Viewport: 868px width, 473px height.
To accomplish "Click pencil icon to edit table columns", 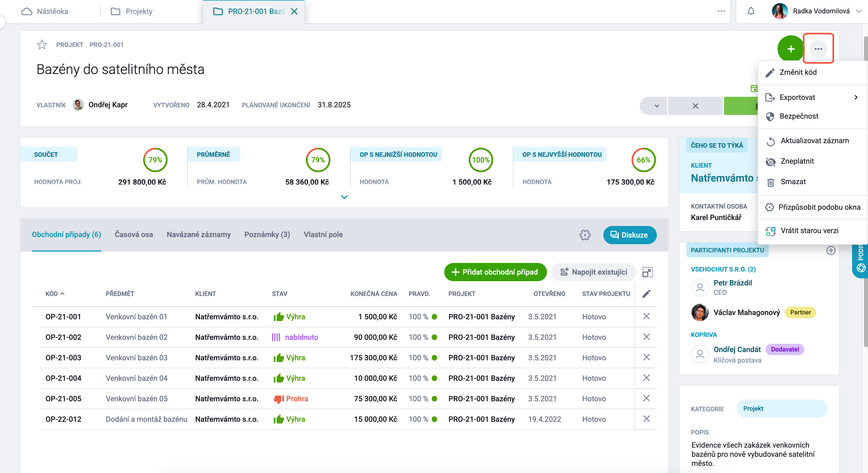I will coord(646,294).
